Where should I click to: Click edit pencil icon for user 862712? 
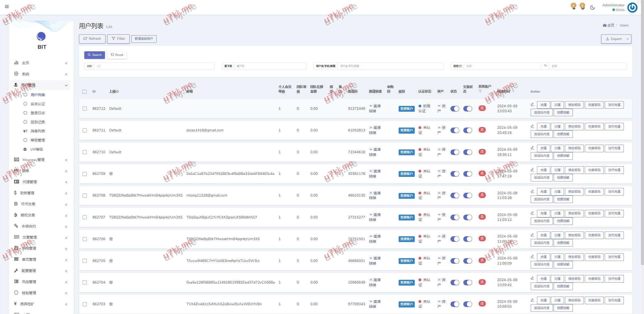click(532, 104)
